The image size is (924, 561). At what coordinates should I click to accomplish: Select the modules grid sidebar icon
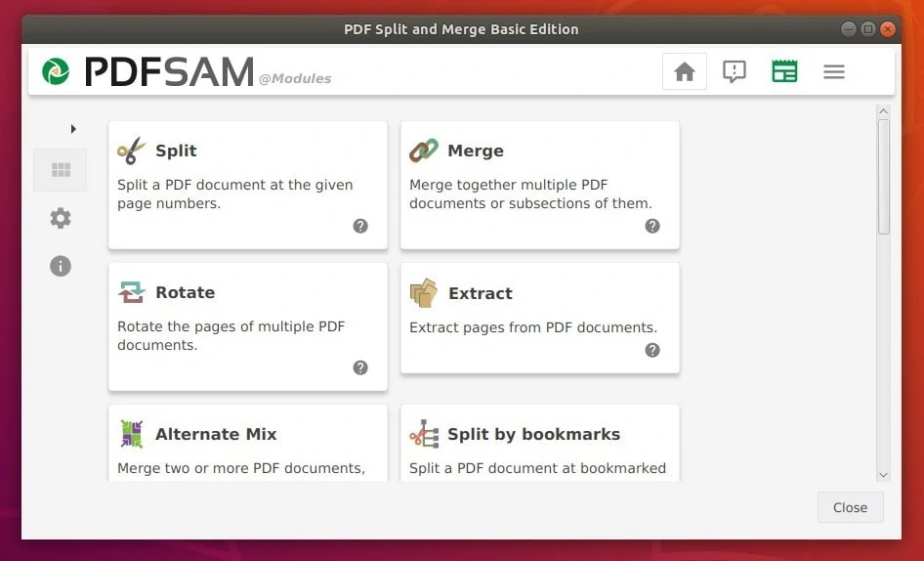click(x=61, y=170)
